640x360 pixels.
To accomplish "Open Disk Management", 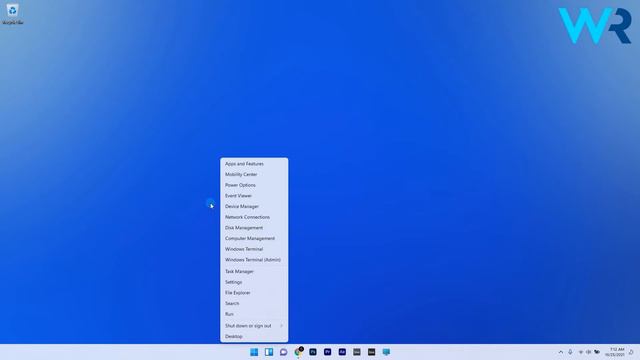I will coord(254,227).
